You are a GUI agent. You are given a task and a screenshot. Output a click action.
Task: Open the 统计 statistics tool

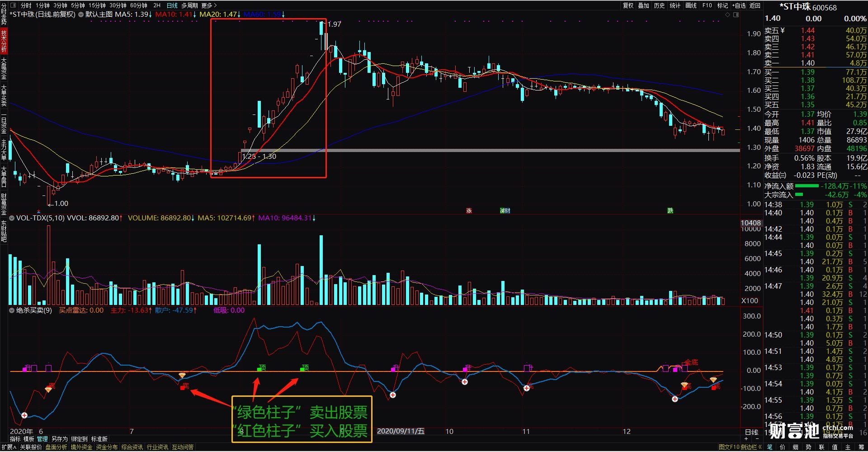675,5
